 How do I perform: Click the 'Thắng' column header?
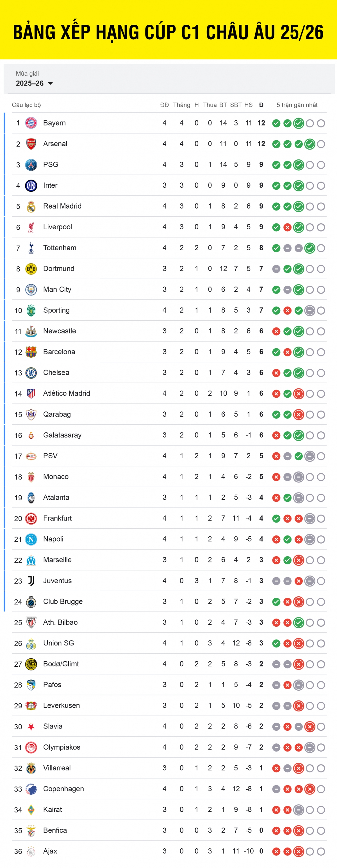[x=181, y=105]
